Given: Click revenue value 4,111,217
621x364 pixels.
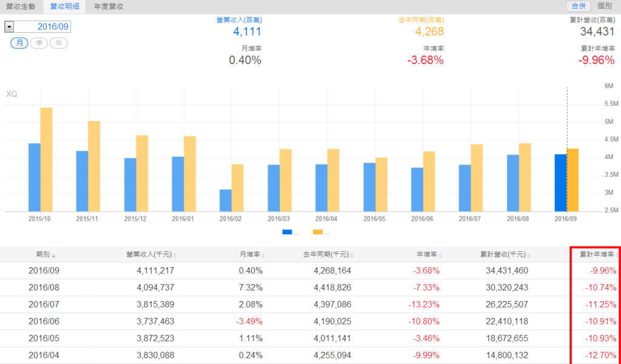Looking at the screenshot, I should (x=155, y=271).
